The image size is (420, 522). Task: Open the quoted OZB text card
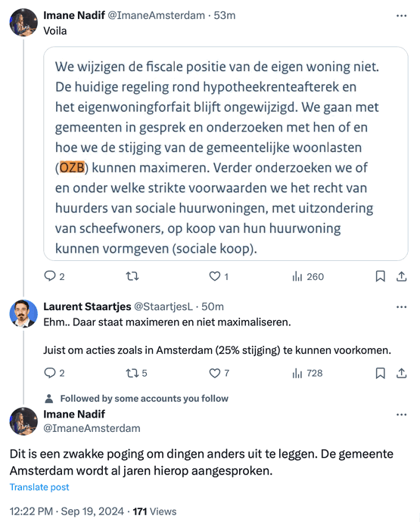click(226, 154)
